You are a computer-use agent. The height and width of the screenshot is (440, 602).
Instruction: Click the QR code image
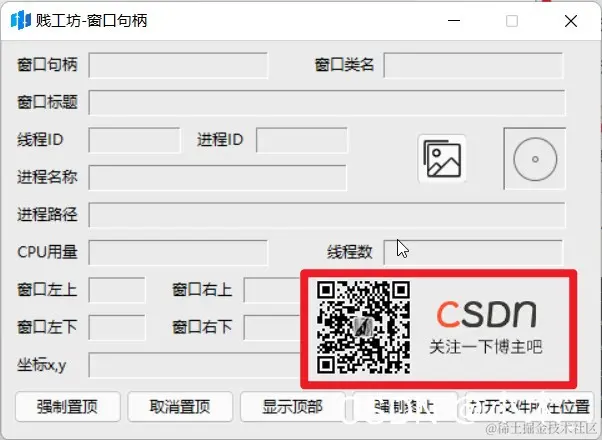click(x=363, y=327)
